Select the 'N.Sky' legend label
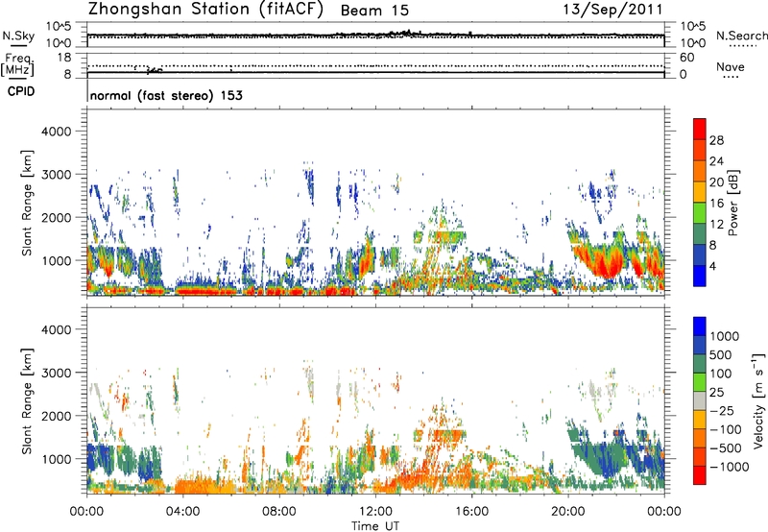The width and height of the screenshot is (768, 532). pyautogui.click(x=18, y=36)
